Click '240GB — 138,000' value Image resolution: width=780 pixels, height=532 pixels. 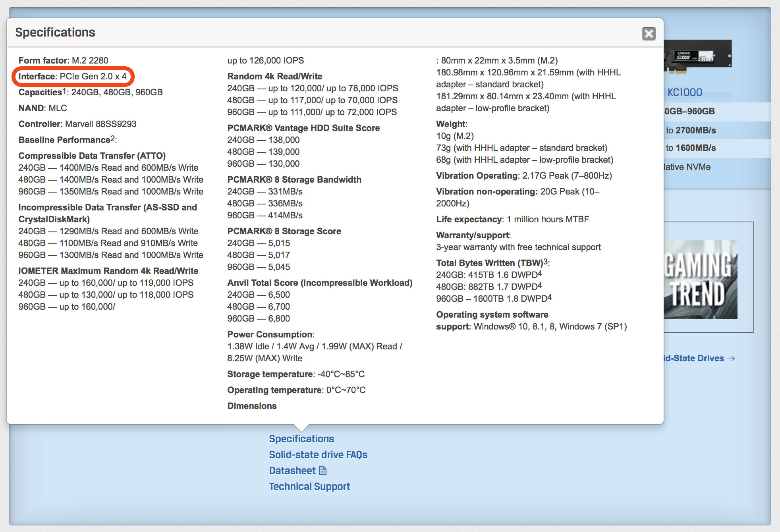pyautogui.click(x=263, y=140)
